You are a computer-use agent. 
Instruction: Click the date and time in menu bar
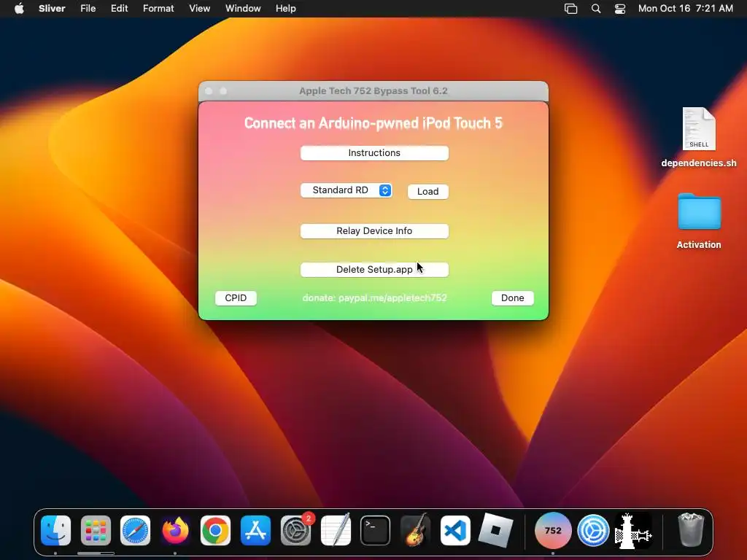(x=686, y=9)
